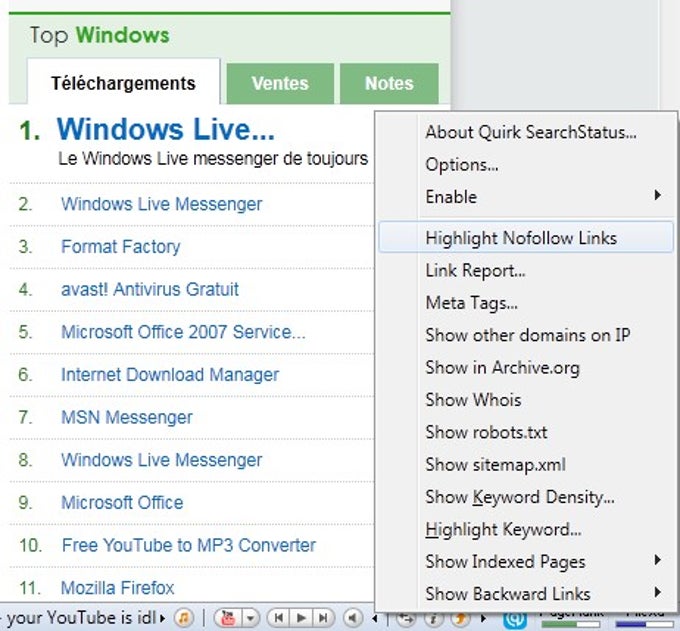Click the 'Top Windows' heading

pyautogui.click(x=99, y=35)
